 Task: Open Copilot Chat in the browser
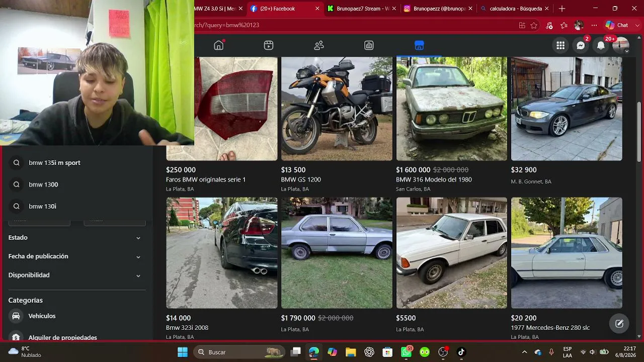[x=617, y=25]
